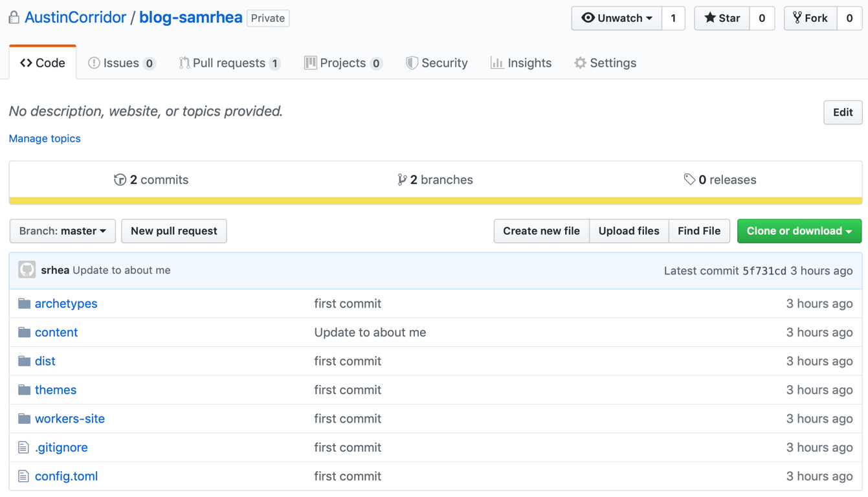Star this repository

(x=721, y=18)
